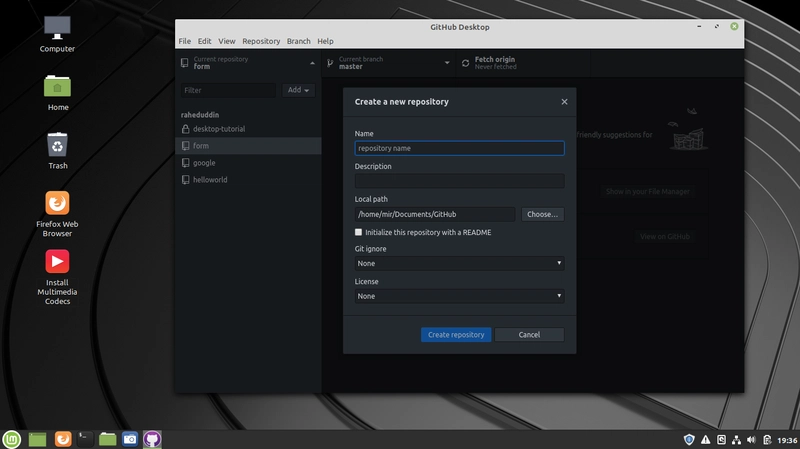Close the Create a new repository dialog

[x=564, y=102]
